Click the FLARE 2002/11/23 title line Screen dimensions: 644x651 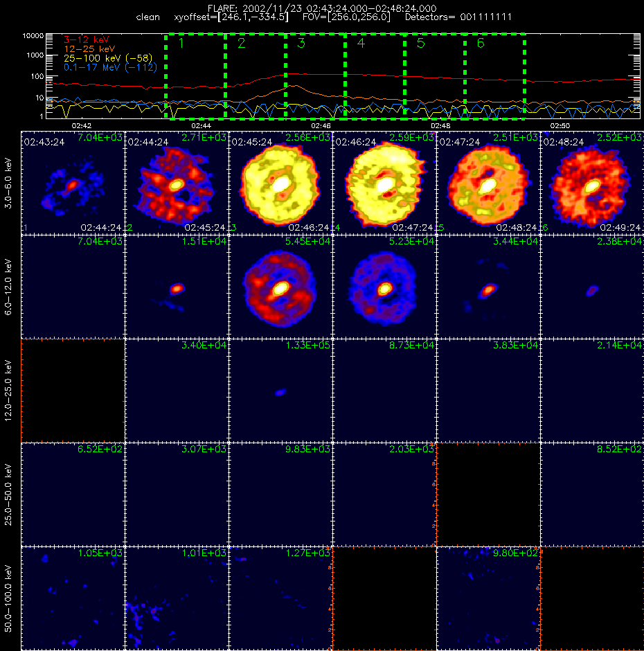(322, 8)
